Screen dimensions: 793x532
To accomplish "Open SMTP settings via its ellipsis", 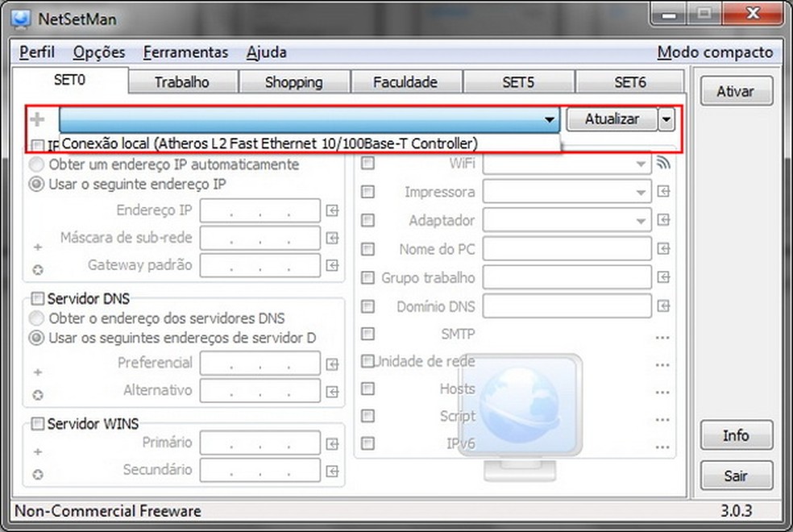I will point(662,337).
